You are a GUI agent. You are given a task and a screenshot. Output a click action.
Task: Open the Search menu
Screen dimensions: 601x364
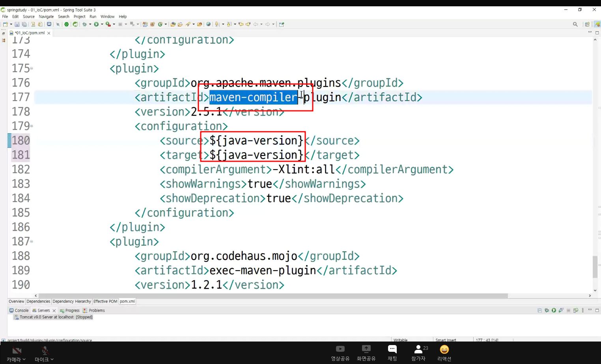click(x=63, y=17)
